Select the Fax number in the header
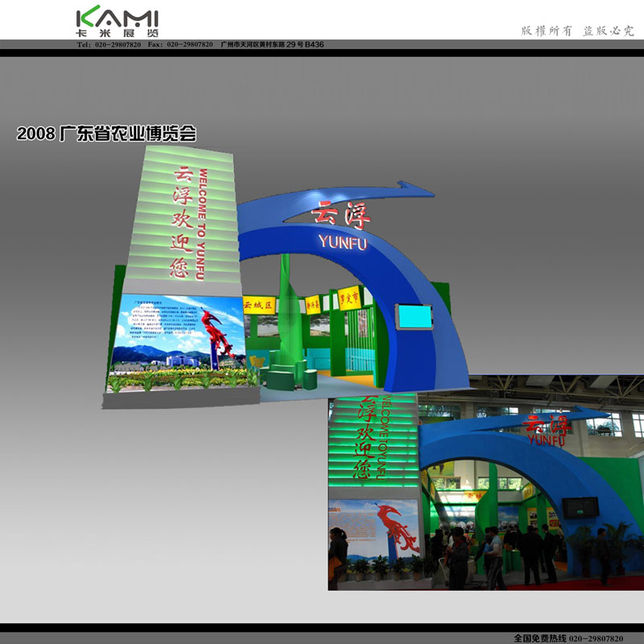 point(180,44)
